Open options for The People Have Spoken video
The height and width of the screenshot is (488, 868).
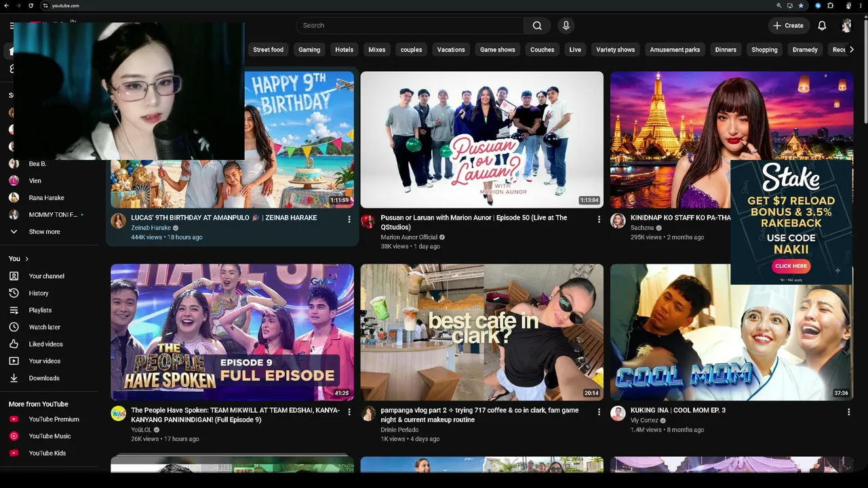tap(349, 411)
